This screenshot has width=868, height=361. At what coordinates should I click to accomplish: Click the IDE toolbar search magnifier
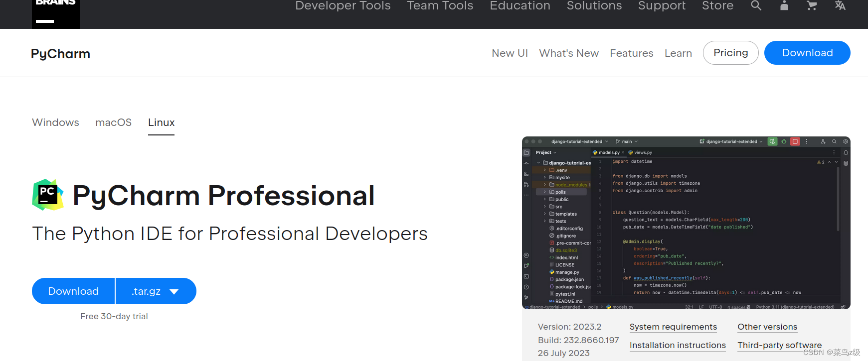[x=834, y=141]
